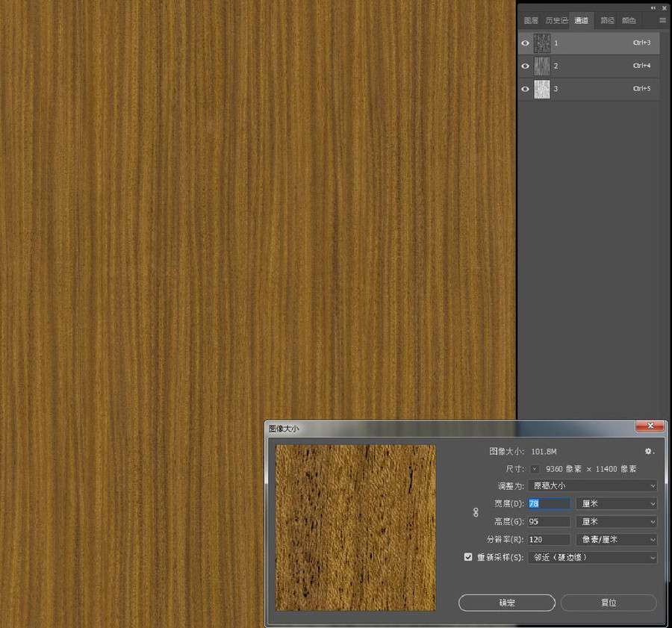The image size is (672, 628).
Task: Select channel 1 thumbnail
Action: point(542,43)
